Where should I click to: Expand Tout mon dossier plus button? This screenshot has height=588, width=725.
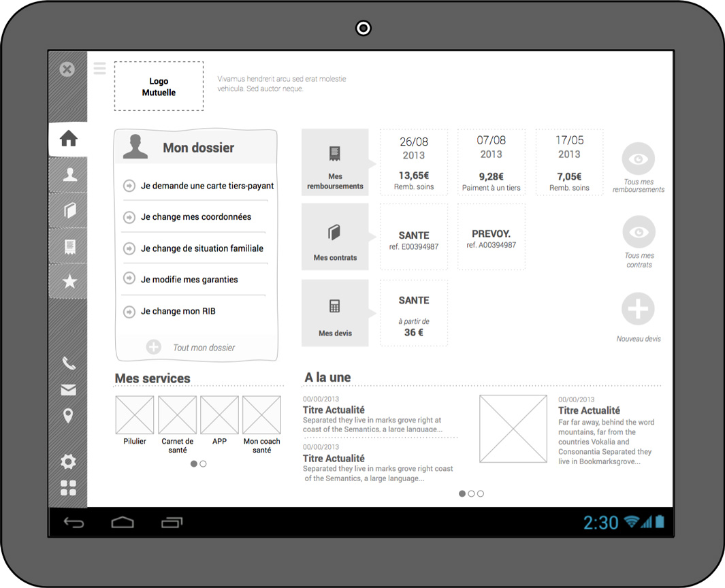tap(154, 347)
